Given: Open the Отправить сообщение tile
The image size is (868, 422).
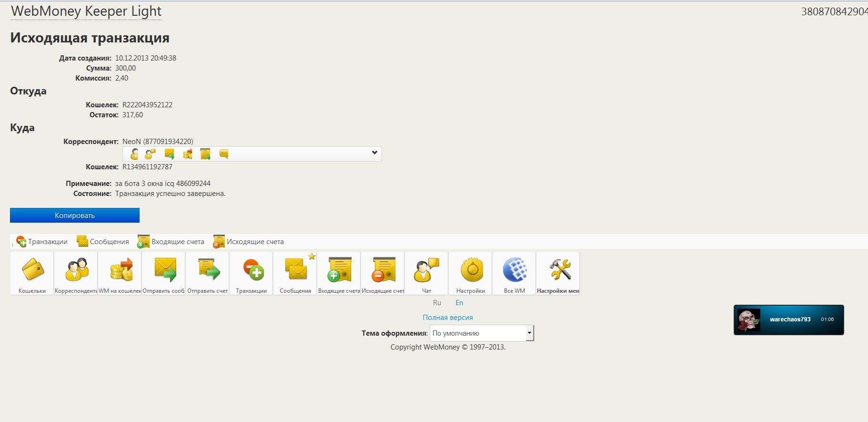Looking at the screenshot, I should [x=163, y=273].
